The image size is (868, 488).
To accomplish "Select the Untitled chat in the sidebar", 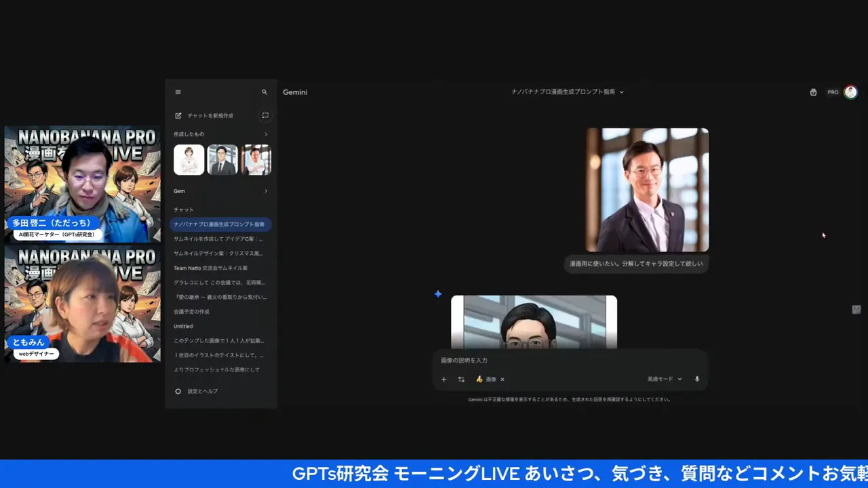I will (182, 326).
